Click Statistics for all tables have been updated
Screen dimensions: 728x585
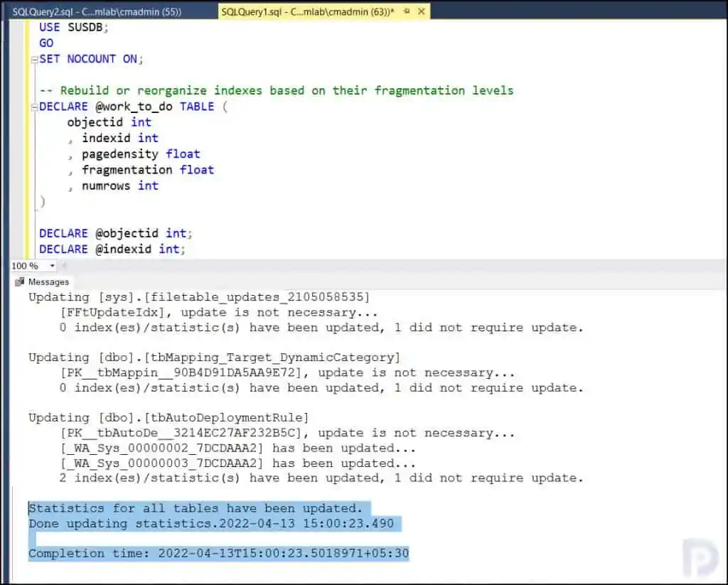pyautogui.click(x=196, y=508)
